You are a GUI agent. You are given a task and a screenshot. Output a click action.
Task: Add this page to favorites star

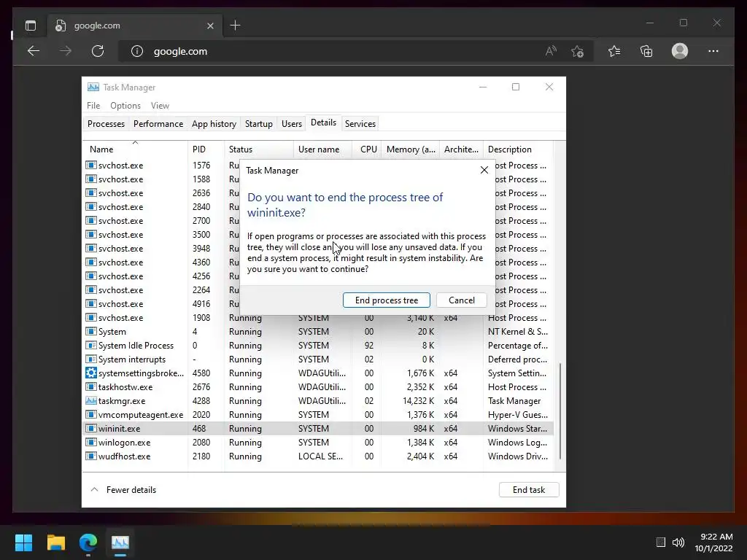pyautogui.click(x=578, y=51)
